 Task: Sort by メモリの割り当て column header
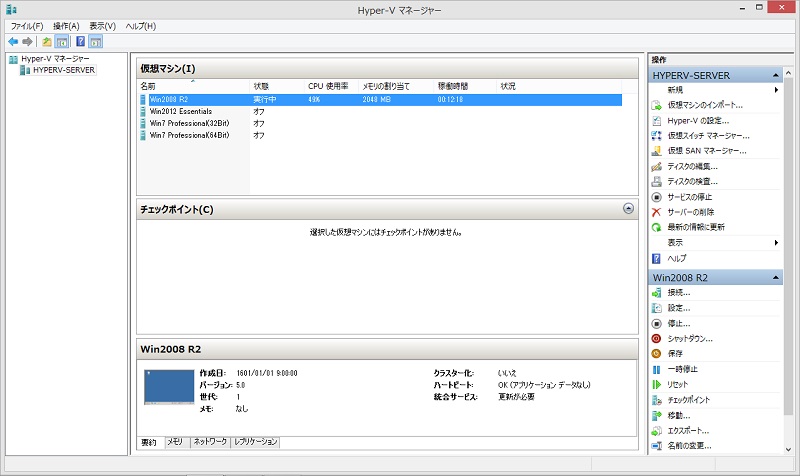[396, 87]
